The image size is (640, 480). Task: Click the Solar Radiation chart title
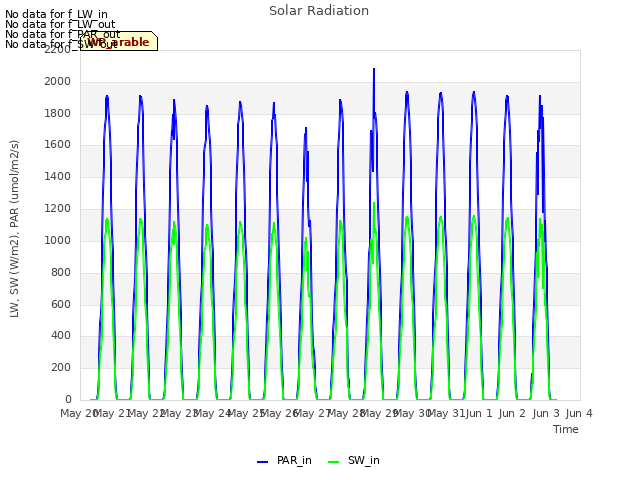[319, 11]
